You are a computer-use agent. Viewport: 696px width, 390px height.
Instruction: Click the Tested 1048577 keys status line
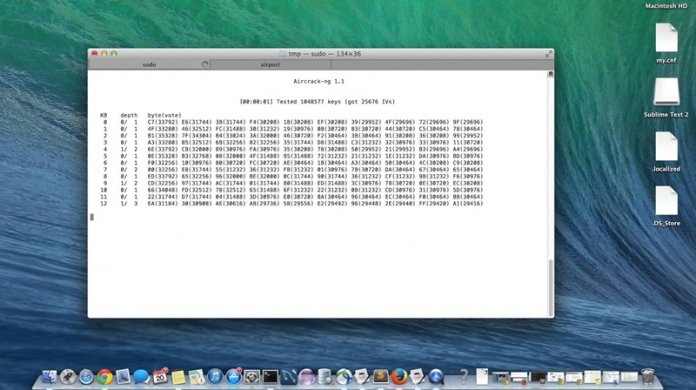pos(317,102)
